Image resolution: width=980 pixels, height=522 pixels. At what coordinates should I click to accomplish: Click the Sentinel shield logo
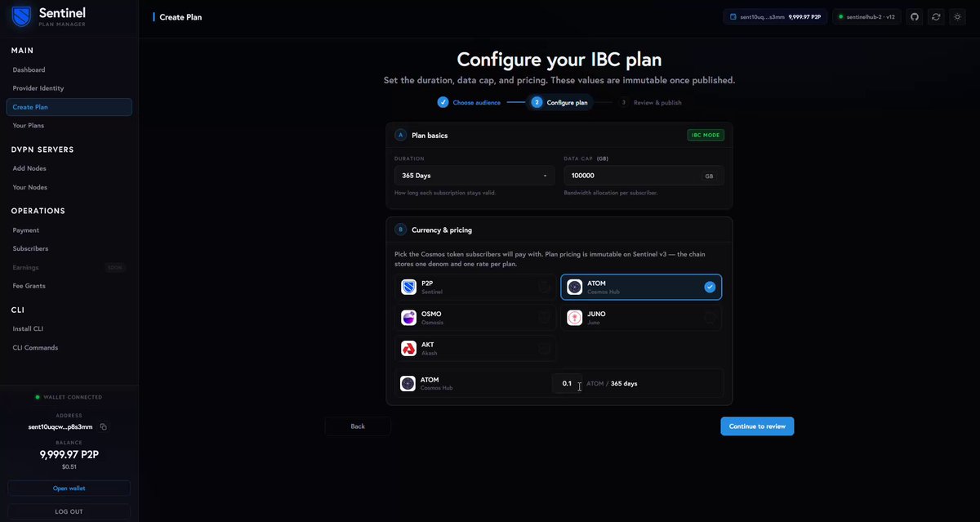[x=21, y=16]
